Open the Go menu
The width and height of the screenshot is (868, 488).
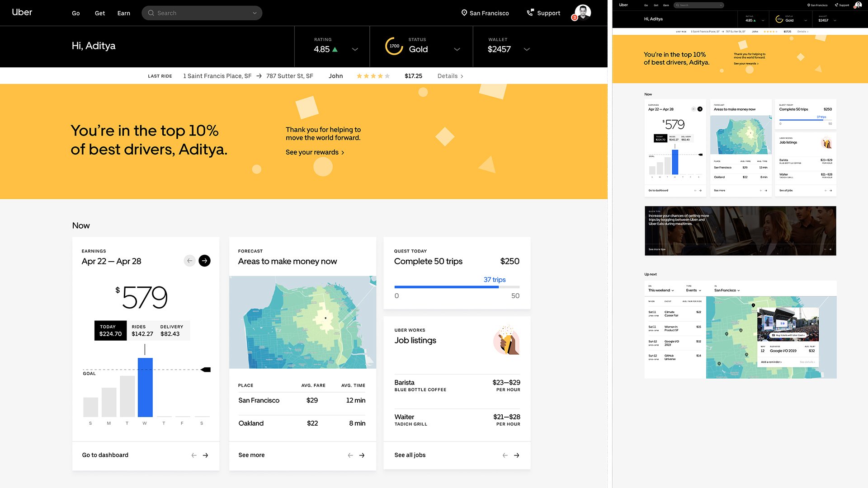[76, 13]
